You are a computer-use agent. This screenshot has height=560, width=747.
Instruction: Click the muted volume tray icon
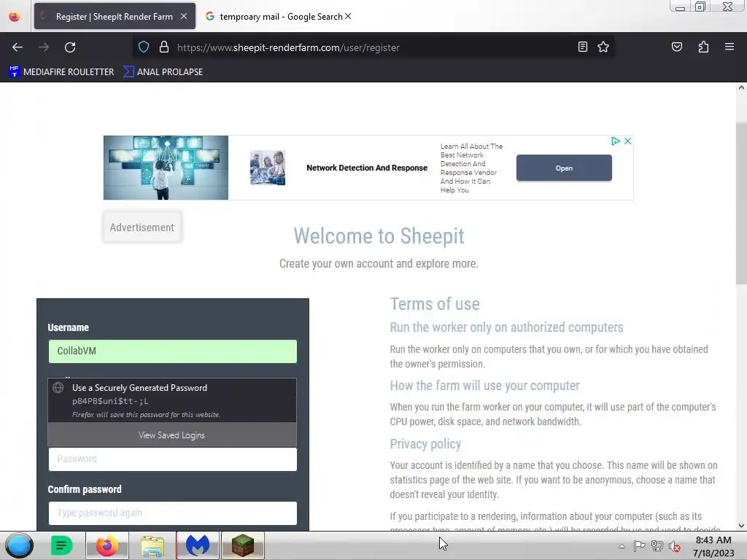click(x=675, y=546)
